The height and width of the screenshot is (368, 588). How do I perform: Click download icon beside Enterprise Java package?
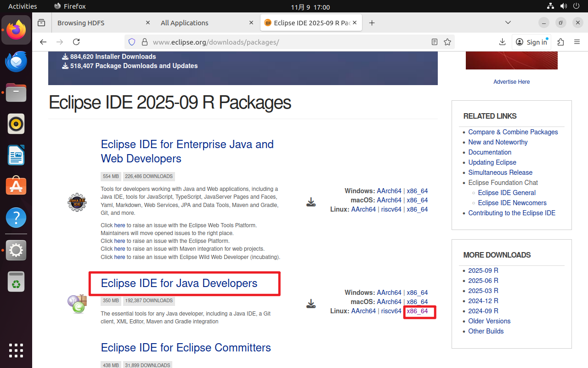pos(311,201)
